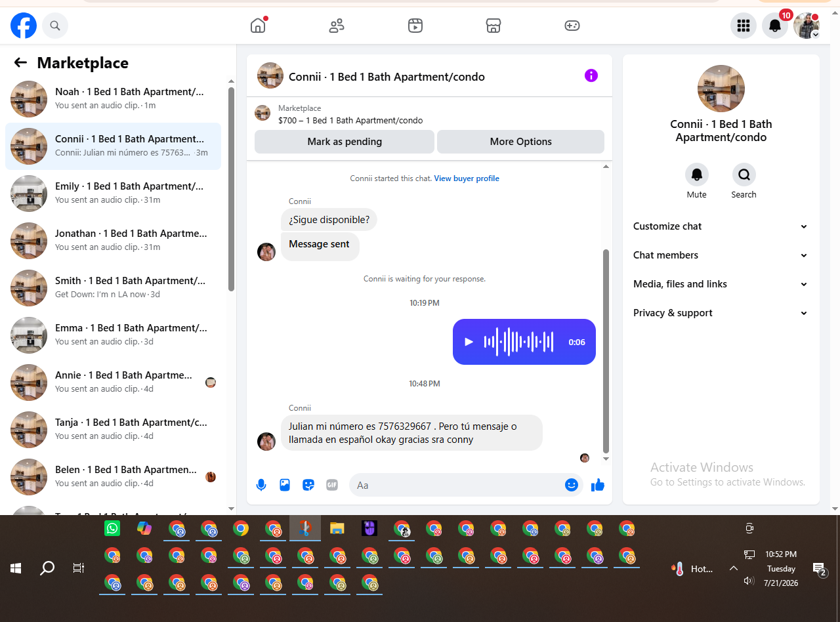Open Annie's apartment conversation

pyautogui.click(x=114, y=383)
